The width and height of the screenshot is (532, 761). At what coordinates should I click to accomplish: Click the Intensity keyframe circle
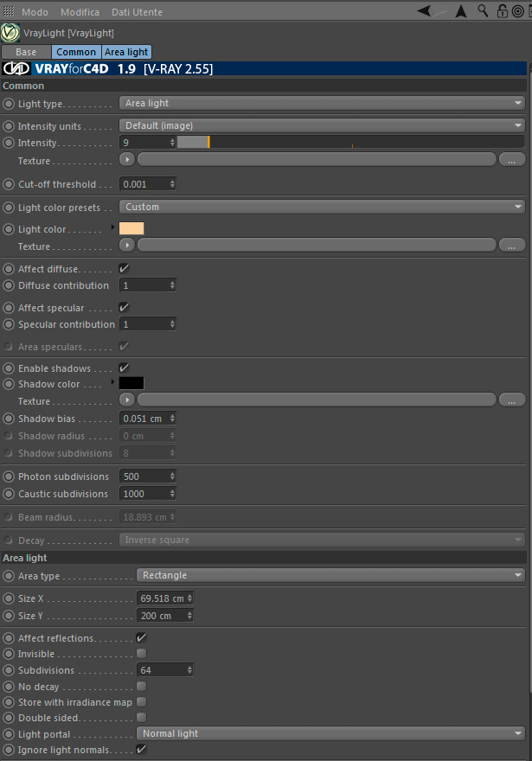click(x=9, y=143)
